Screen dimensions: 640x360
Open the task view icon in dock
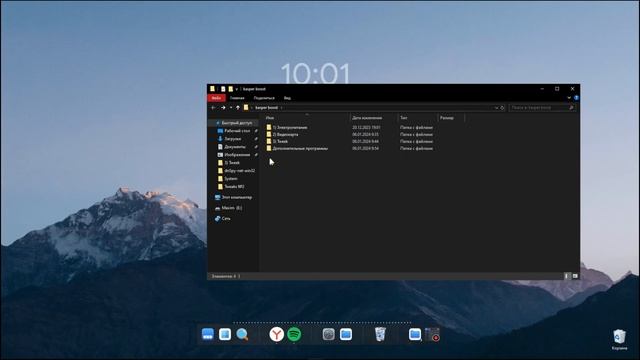pyautogui.click(x=225, y=334)
